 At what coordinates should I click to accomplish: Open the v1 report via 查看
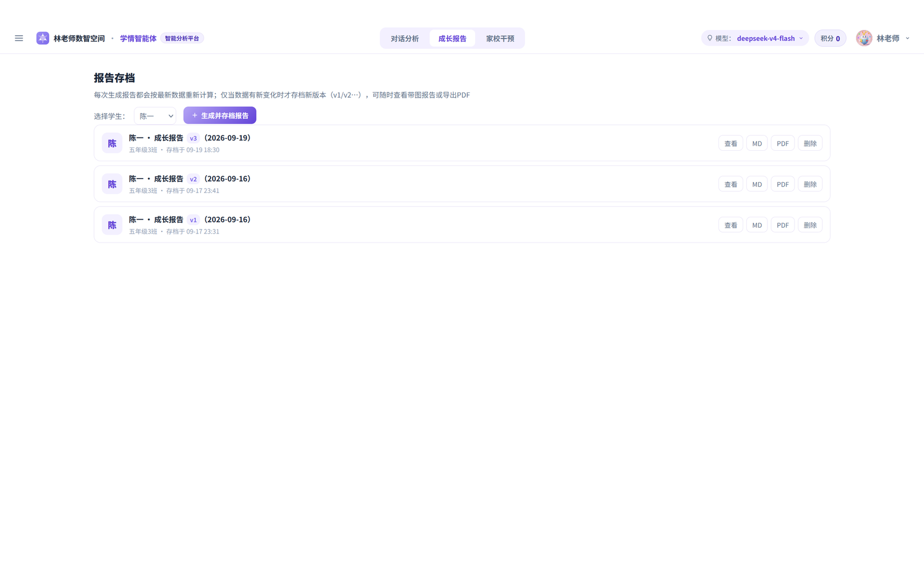tap(731, 225)
